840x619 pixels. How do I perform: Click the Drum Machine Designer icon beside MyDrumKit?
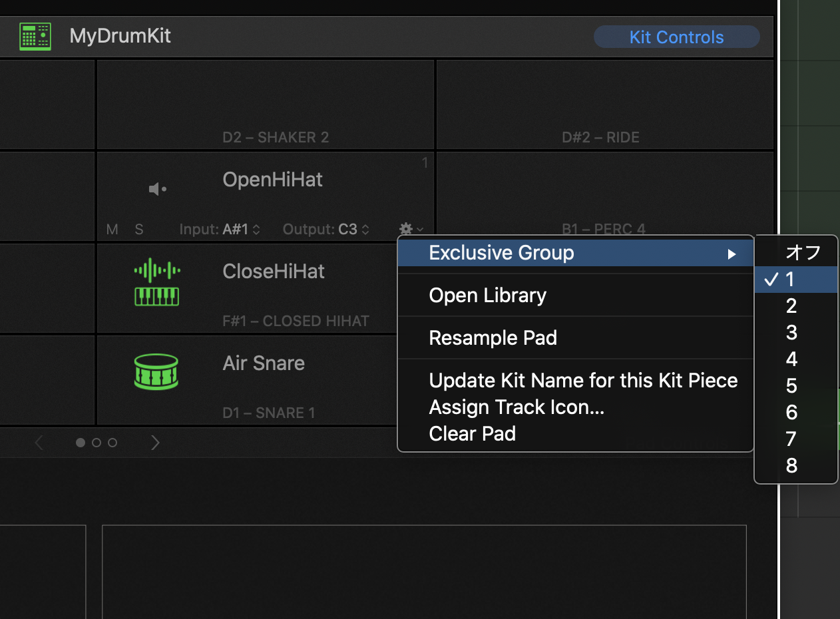point(35,36)
